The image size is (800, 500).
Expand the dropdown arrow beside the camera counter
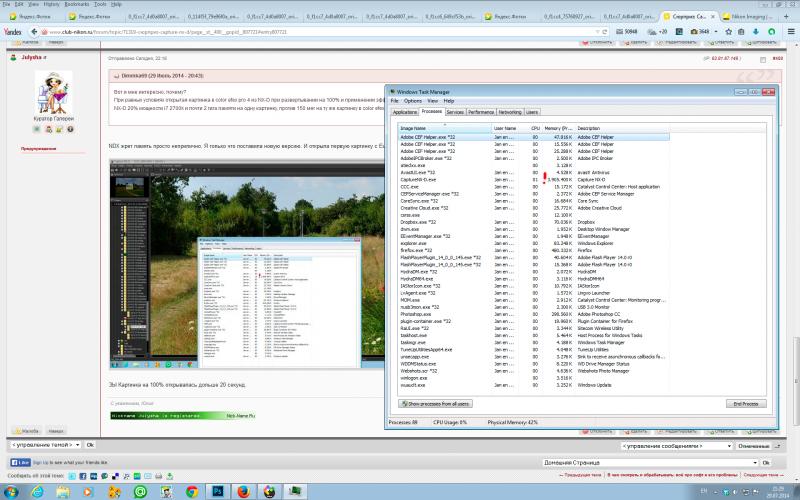point(715,32)
